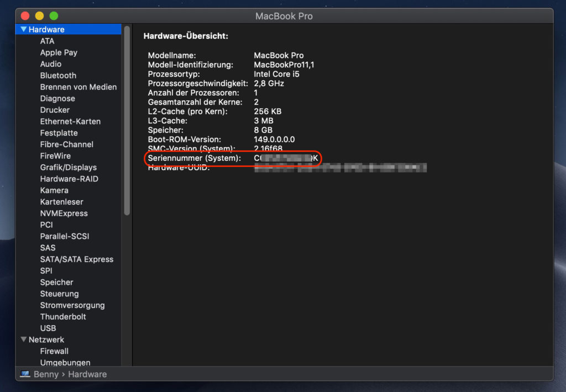
Task: Minimize window with the yellow button
Action: tap(39, 16)
